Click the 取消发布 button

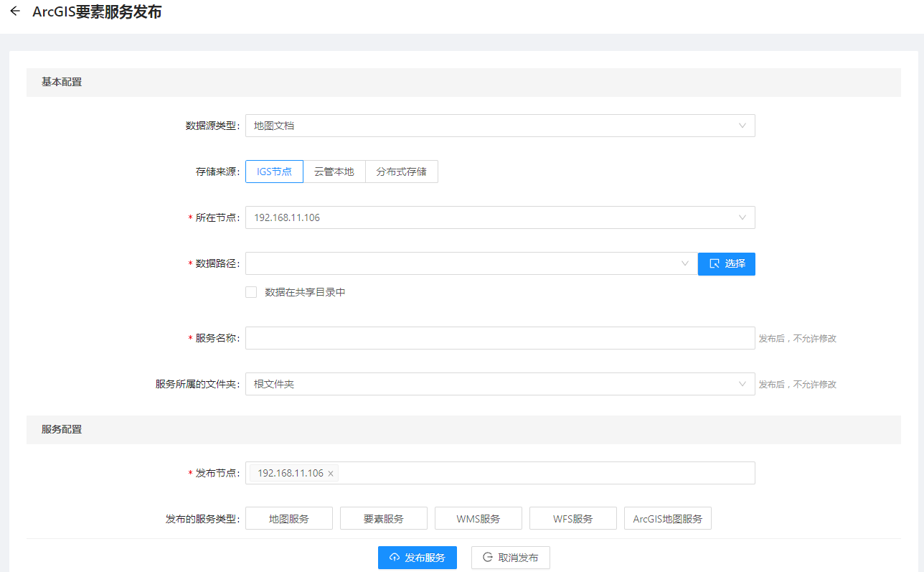[x=511, y=558]
